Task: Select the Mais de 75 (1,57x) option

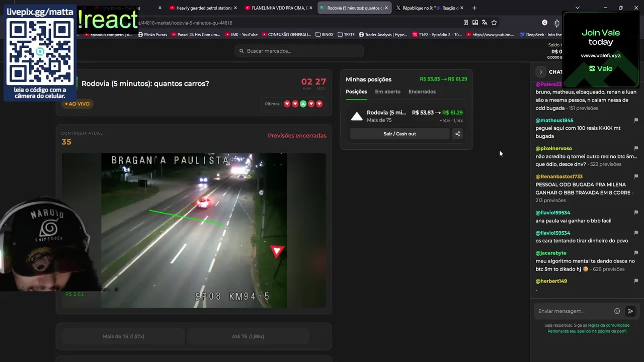Action: (x=123, y=336)
